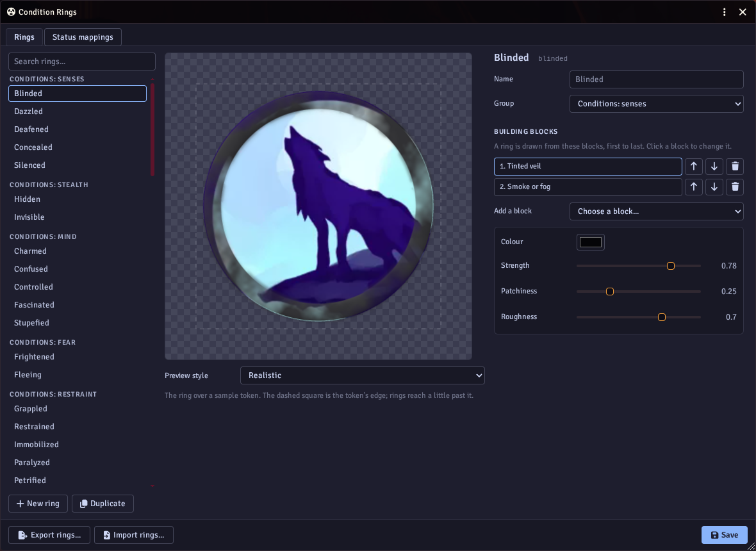Select the Petrified ring
Screen dimensions: 756x551
77,480
